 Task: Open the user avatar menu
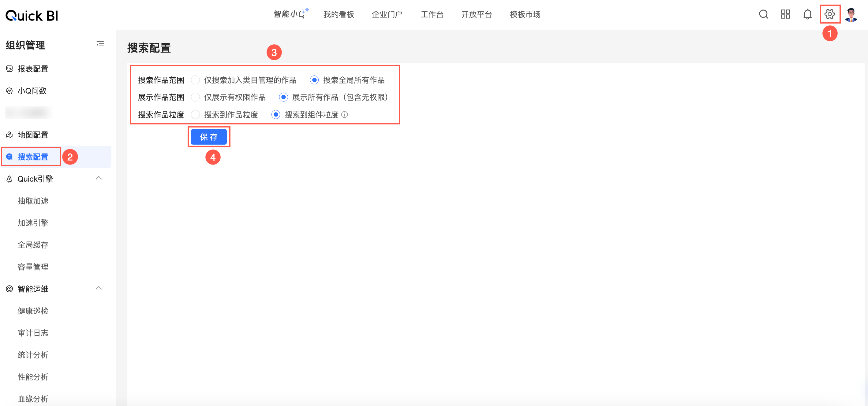pyautogui.click(x=851, y=14)
